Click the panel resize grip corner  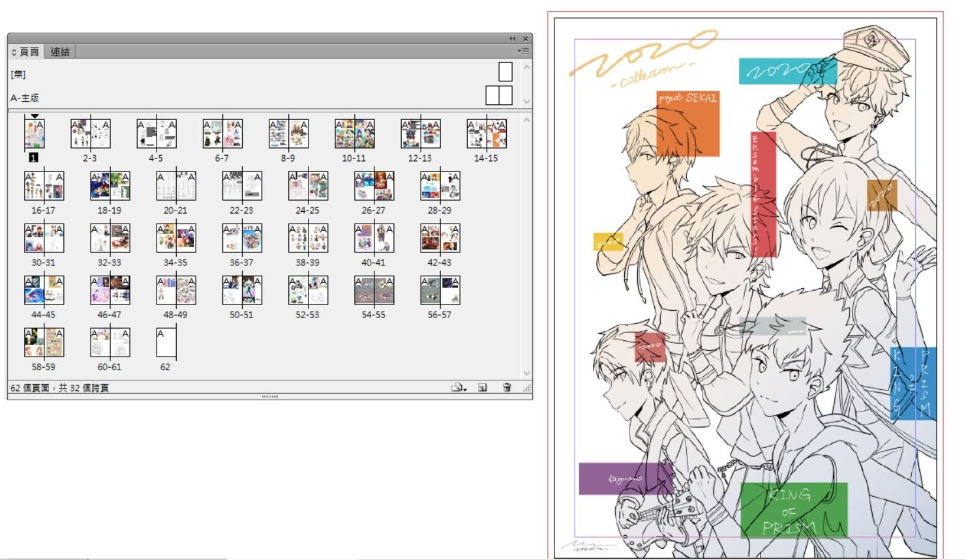527,388
